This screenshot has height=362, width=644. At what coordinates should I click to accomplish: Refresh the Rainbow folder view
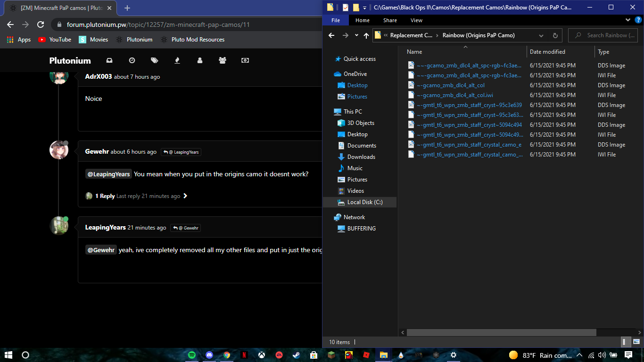[x=555, y=35]
